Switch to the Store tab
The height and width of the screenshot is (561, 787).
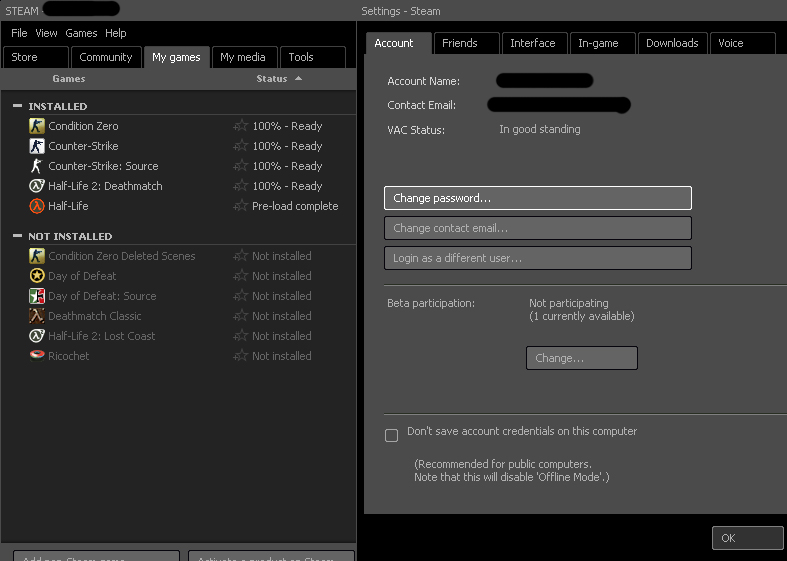(x=36, y=57)
